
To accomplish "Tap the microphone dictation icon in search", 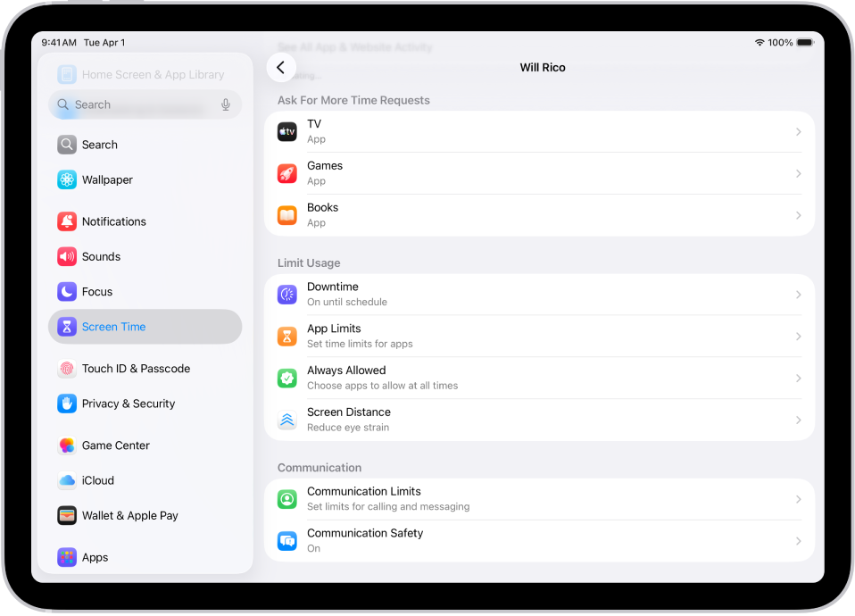I will point(226,104).
